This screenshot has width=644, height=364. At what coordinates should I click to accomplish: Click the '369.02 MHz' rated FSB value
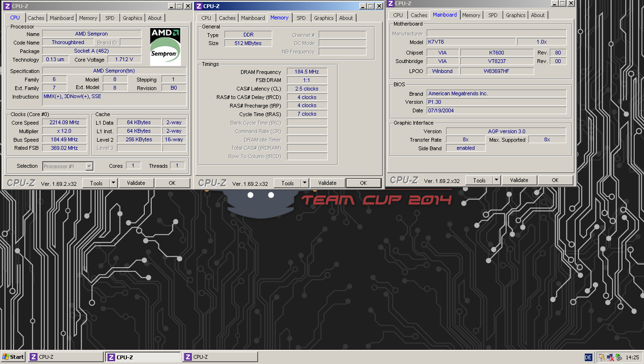[64, 148]
